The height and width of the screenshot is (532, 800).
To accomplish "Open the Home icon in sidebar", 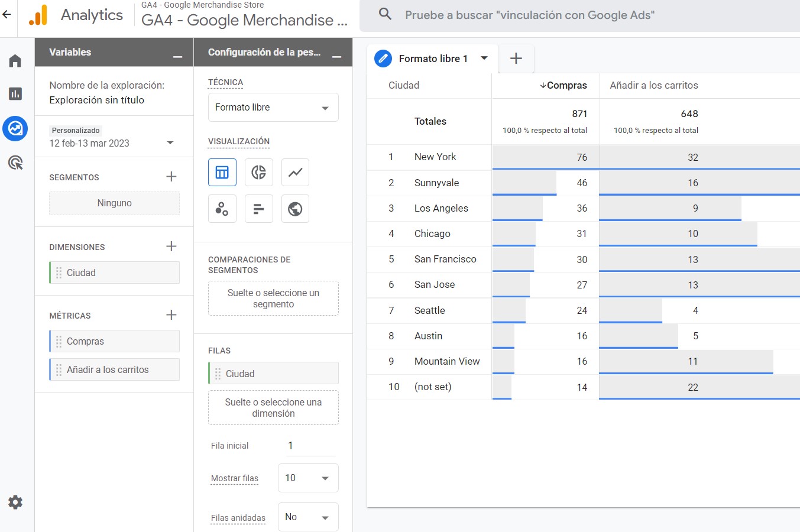I will 15,61.
